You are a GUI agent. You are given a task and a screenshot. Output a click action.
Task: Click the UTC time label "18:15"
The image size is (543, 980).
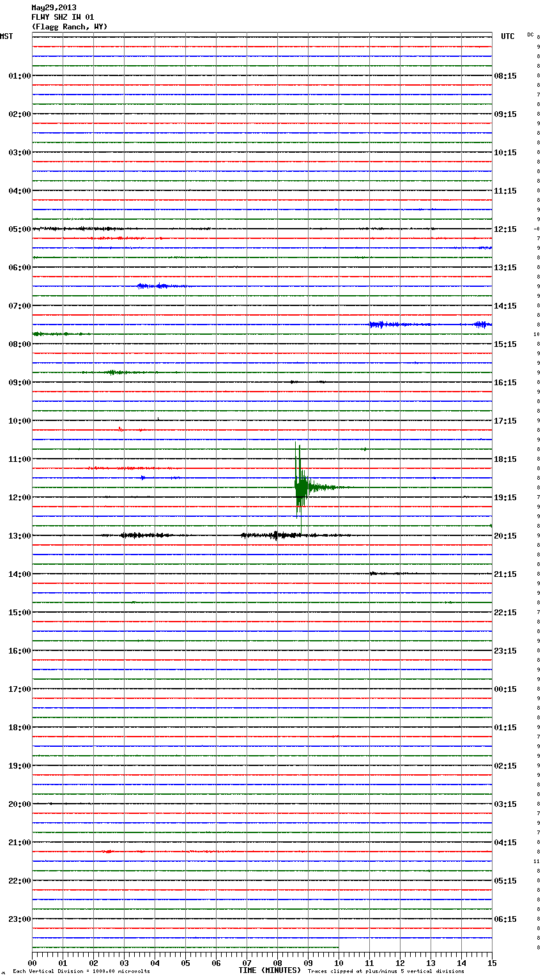(505, 459)
